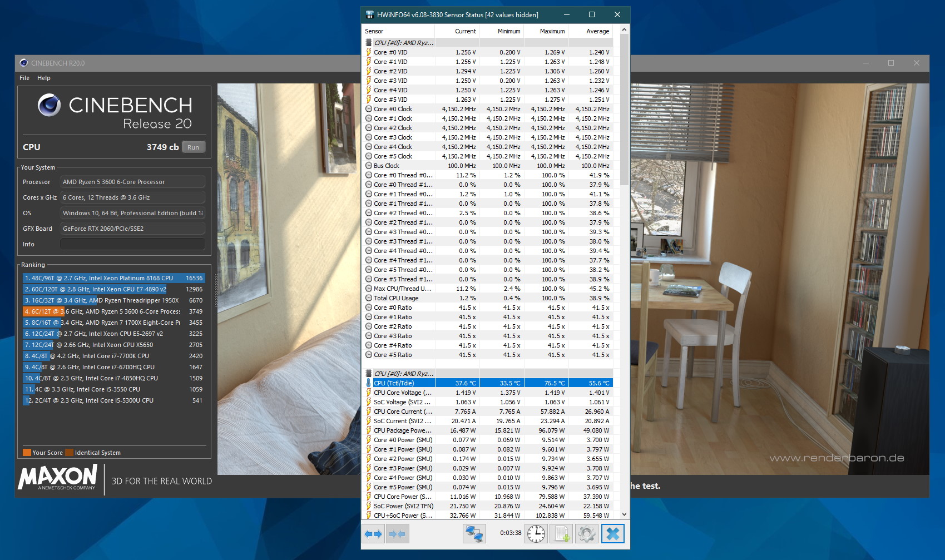
Task: Select ranking entry Intel Xeon CPU E7-4890 v2
Action: click(x=113, y=289)
